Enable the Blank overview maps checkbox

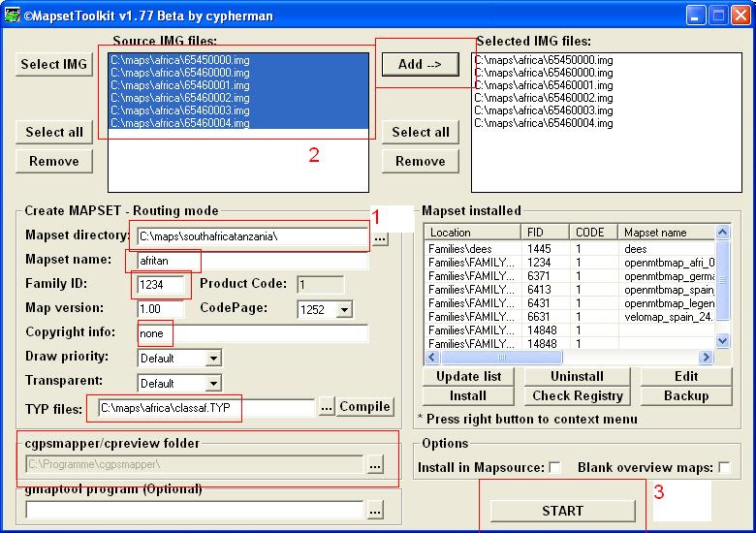click(x=724, y=467)
